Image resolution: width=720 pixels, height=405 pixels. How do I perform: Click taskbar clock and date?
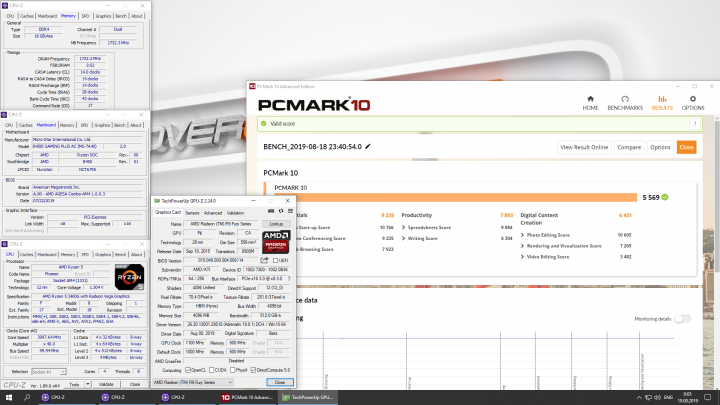tap(687, 398)
